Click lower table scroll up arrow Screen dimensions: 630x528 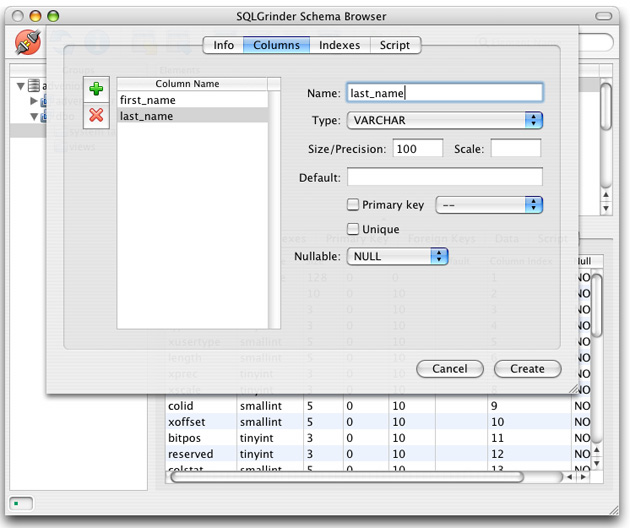[x=597, y=450]
